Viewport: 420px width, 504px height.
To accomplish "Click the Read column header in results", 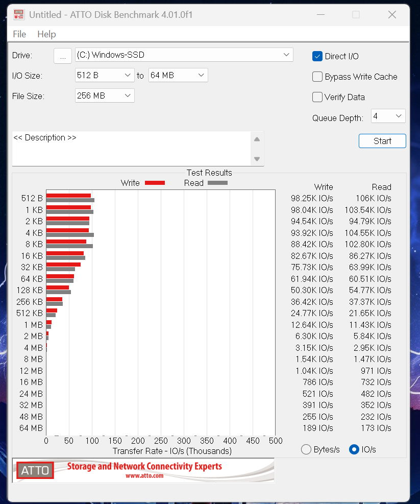I will (x=381, y=187).
